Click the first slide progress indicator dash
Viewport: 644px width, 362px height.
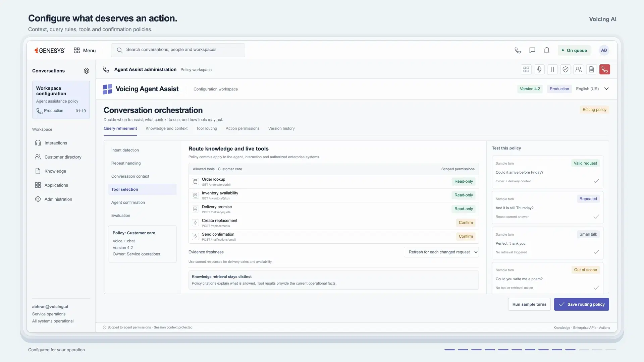(449, 350)
